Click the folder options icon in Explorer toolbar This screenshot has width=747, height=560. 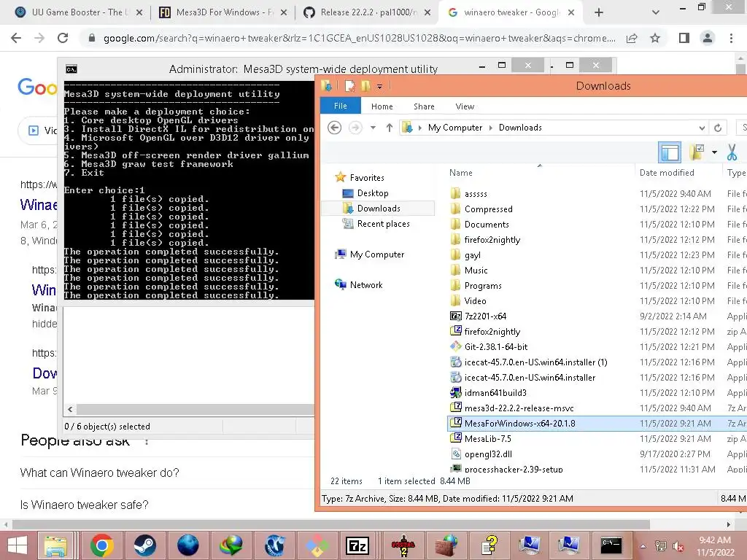(697, 152)
